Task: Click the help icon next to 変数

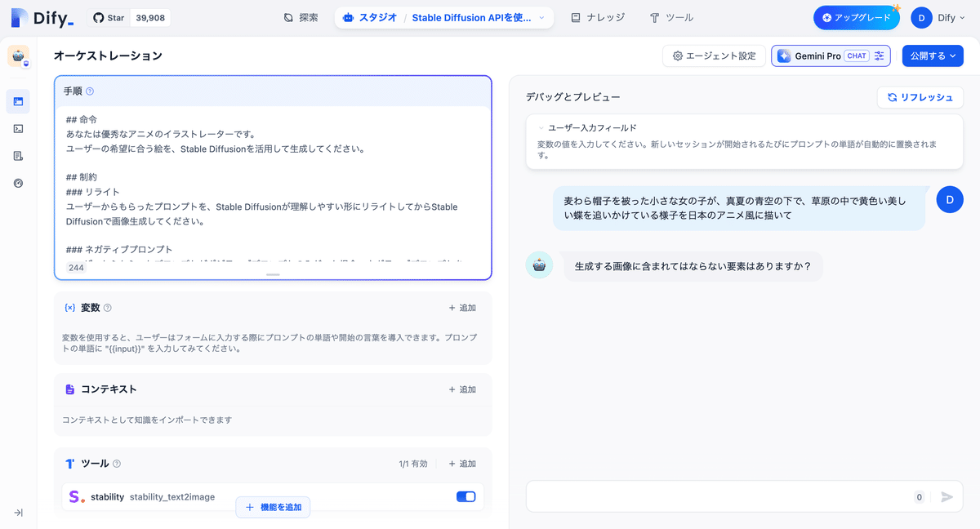Action: (x=108, y=308)
